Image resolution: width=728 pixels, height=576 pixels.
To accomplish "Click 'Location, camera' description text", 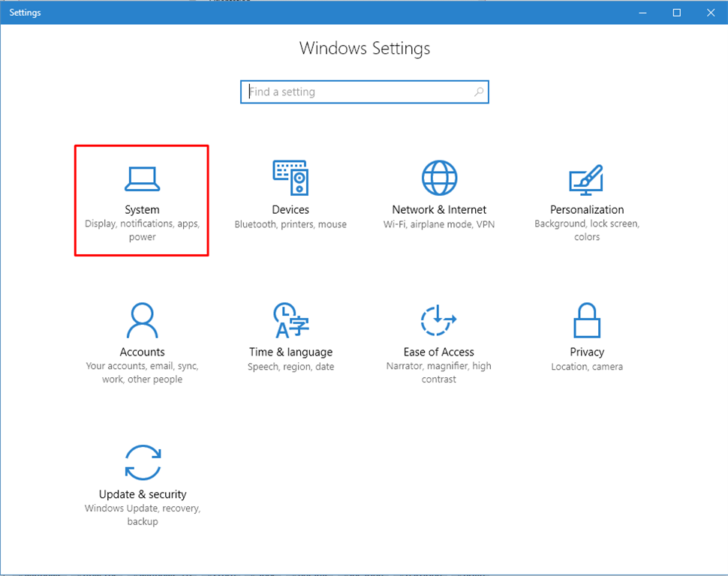I will point(587,367).
